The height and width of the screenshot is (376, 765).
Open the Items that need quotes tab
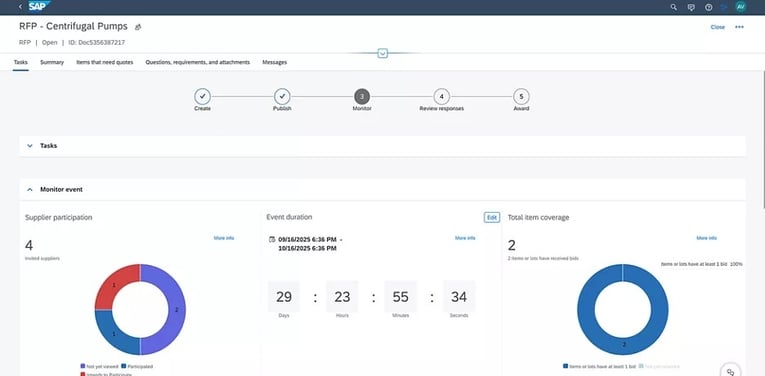click(x=104, y=62)
